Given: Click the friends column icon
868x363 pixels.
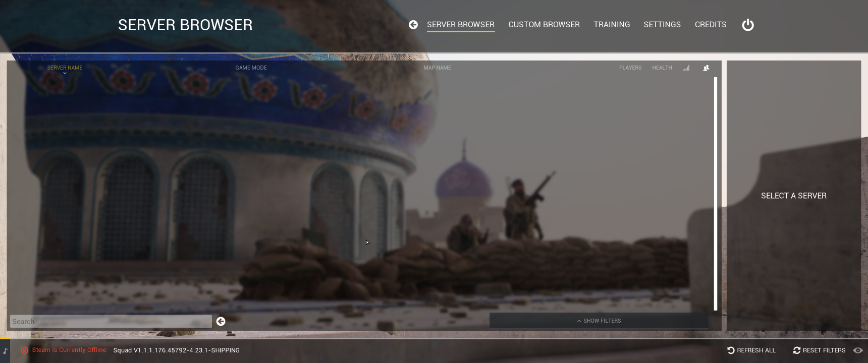Looking at the screenshot, I should coord(706,68).
